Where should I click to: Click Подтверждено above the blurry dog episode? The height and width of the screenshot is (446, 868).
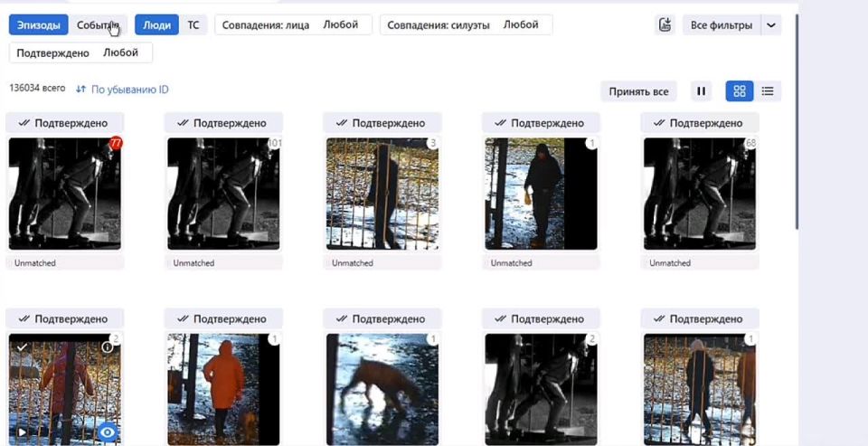382,318
